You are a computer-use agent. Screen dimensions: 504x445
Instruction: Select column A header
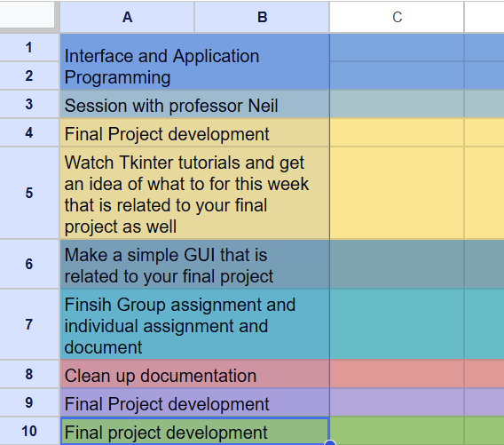[x=127, y=17]
